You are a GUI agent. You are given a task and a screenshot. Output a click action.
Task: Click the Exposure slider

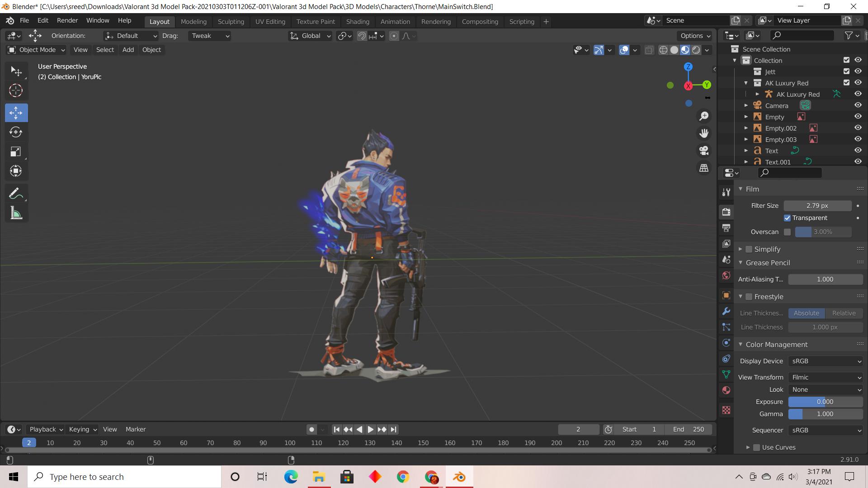825,402
